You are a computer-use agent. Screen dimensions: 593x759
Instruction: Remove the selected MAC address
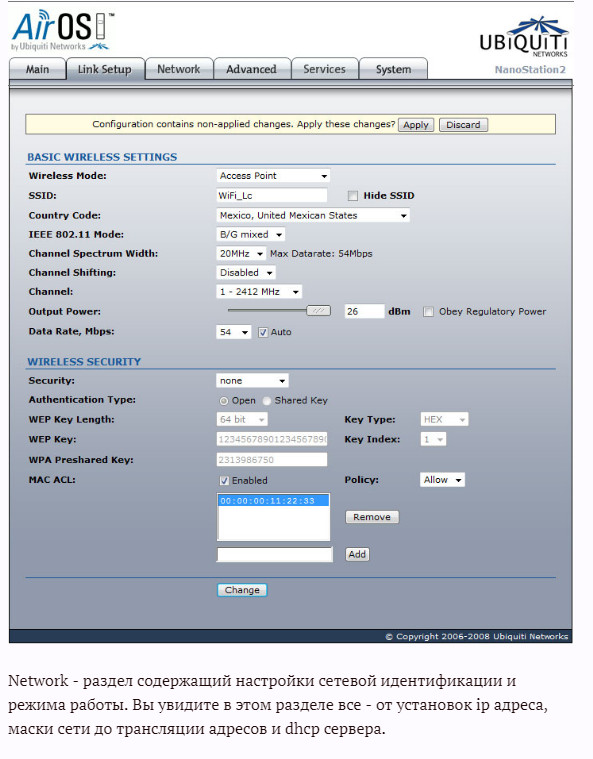click(372, 517)
